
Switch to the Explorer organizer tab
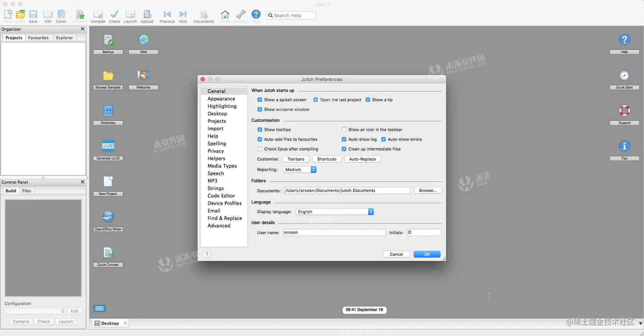coord(64,38)
